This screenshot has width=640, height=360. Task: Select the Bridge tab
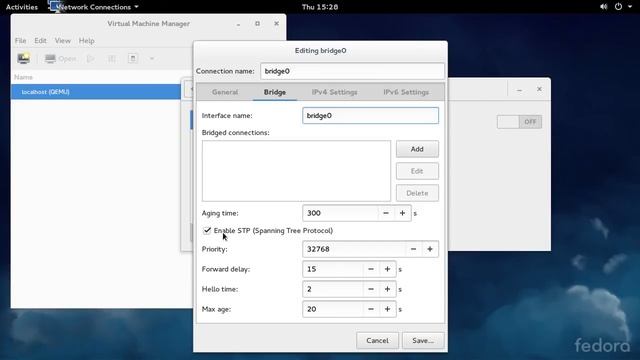(275, 92)
